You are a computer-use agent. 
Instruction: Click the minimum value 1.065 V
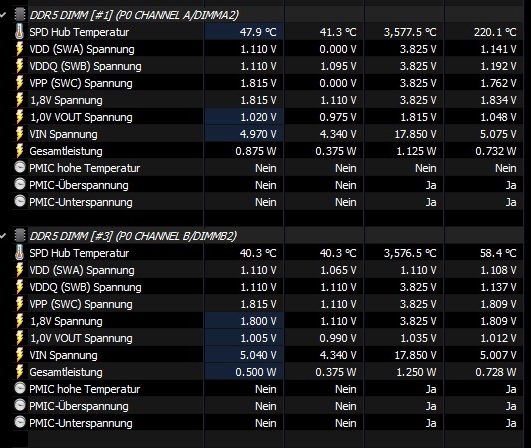338,270
